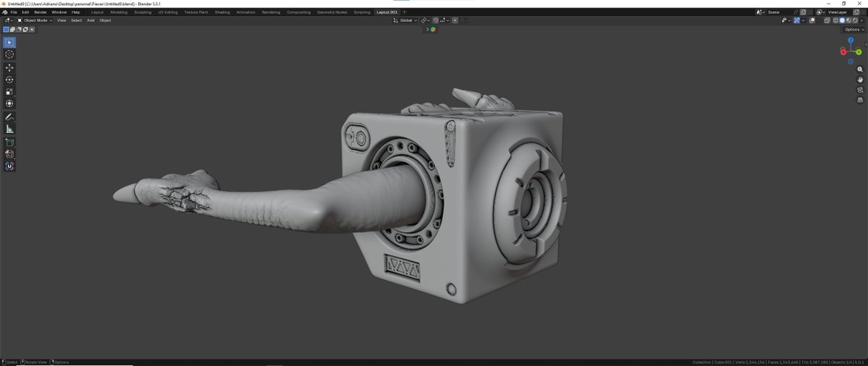Open gizmo settings dropdown arrow
The height and width of the screenshot is (366, 868).
pos(804,20)
